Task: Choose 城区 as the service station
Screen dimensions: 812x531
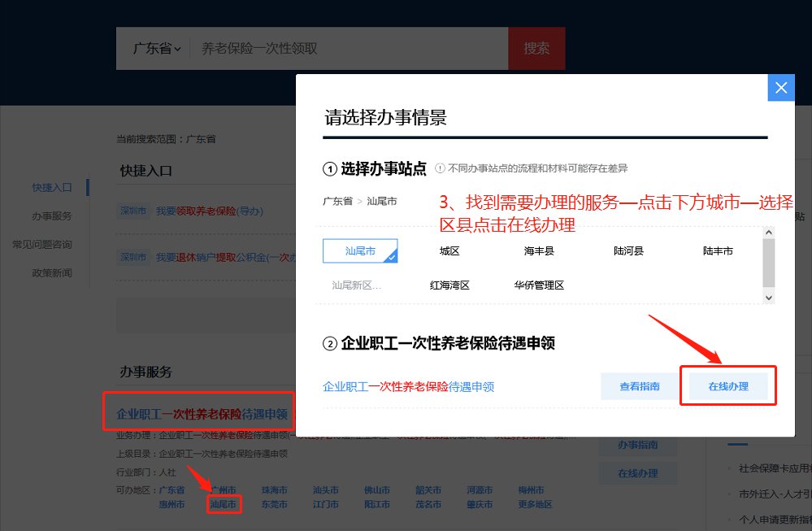Action: click(449, 251)
